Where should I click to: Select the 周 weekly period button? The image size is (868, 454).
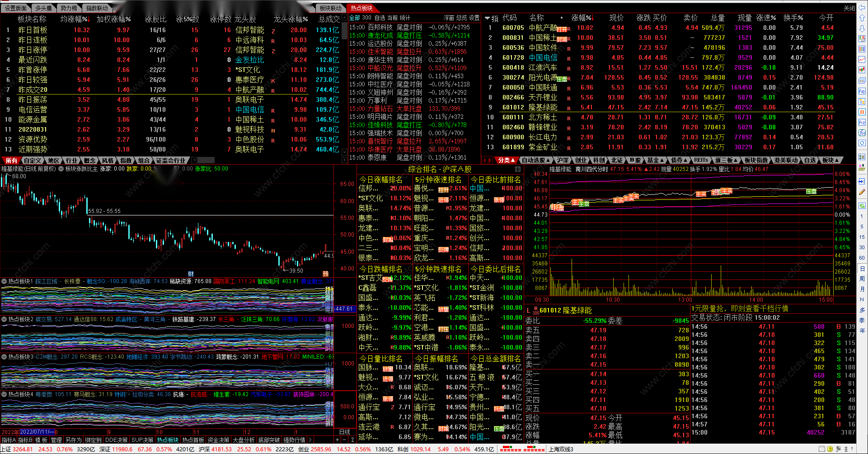(862, 279)
